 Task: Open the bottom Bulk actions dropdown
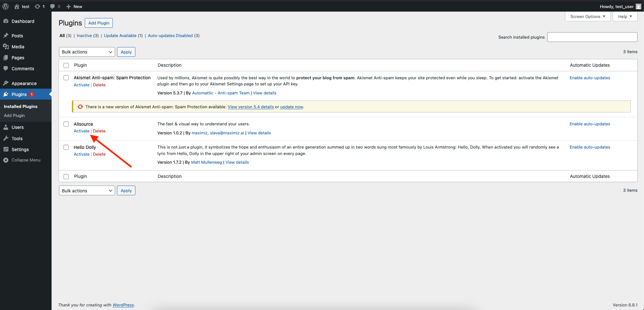click(x=87, y=191)
